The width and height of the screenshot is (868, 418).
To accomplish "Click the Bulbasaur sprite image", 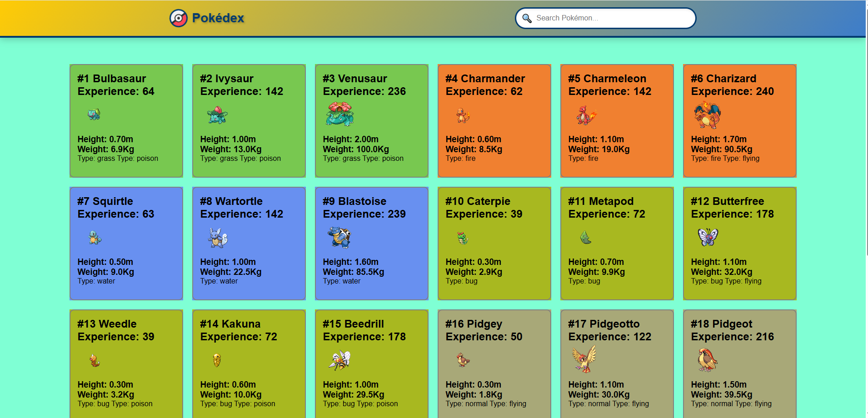I will [x=94, y=114].
